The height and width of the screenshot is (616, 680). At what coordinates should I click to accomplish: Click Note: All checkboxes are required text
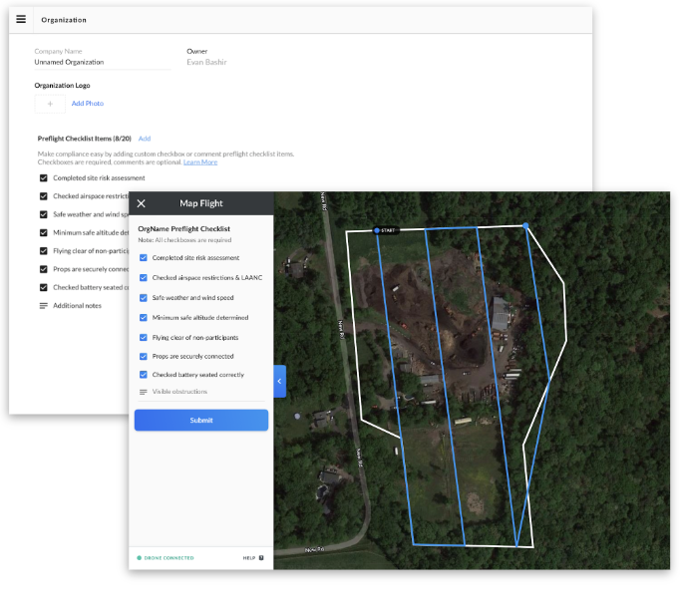pyautogui.click(x=184, y=240)
